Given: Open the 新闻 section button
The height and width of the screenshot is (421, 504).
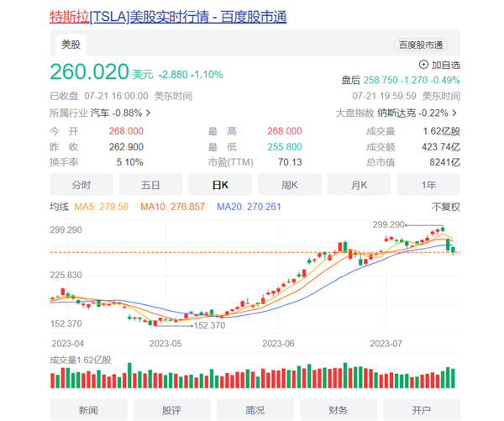Looking at the screenshot, I should click(x=88, y=410).
